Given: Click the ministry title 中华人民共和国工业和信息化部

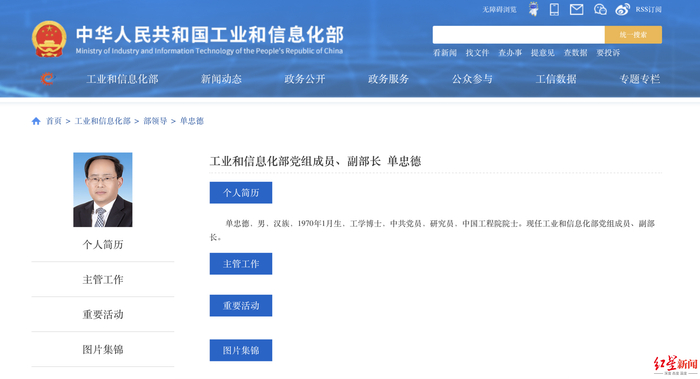Looking at the screenshot, I should tap(209, 35).
